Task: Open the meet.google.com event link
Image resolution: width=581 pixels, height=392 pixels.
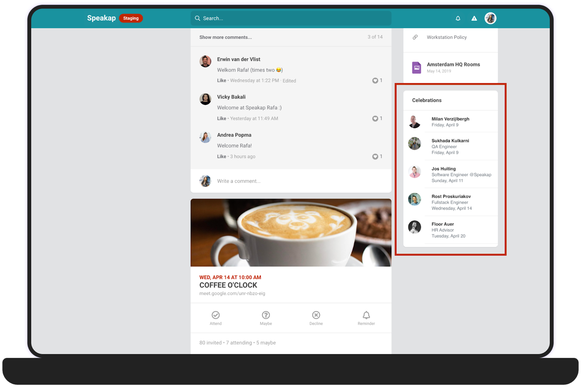Action: click(232, 293)
